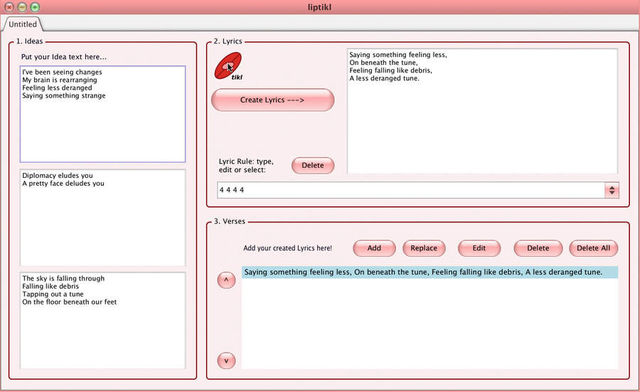Click into the Lyric Rule field showing 4 4 4 4
Image resolution: width=640 pixels, height=392 pixels.
(410, 190)
